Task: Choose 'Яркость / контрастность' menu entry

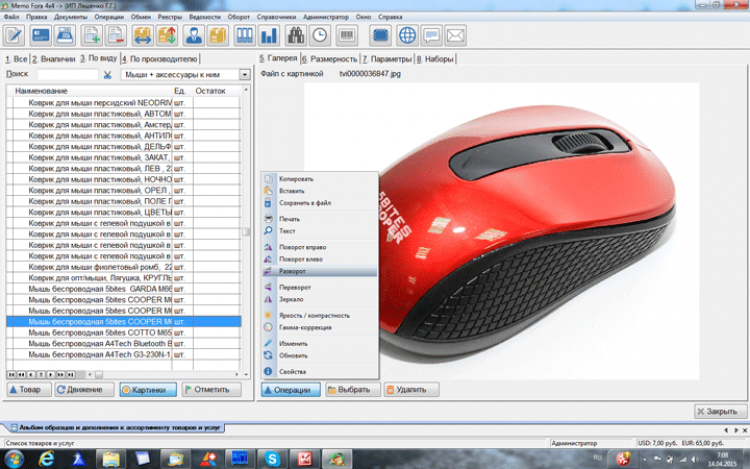Action: (x=314, y=315)
